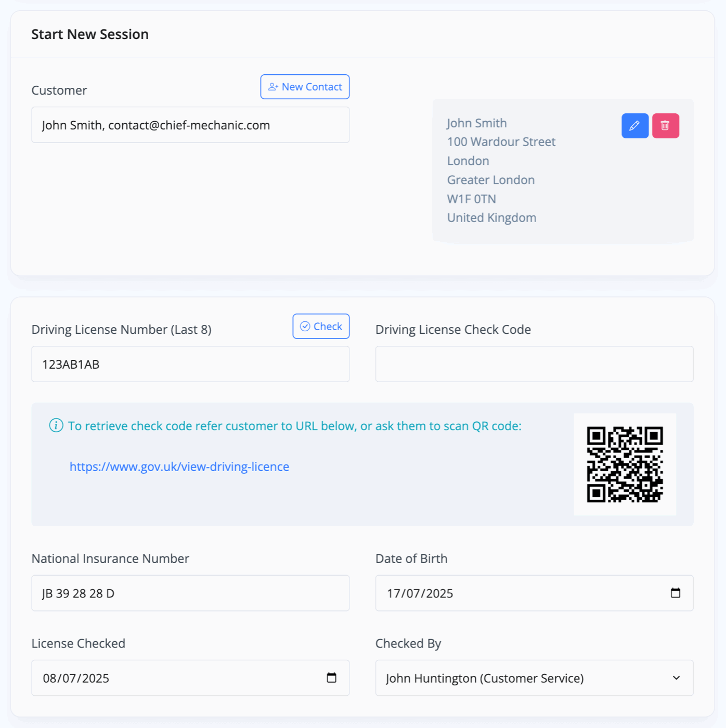Click the chevron arrow in Checked By field
This screenshot has height=728, width=726.
point(676,678)
